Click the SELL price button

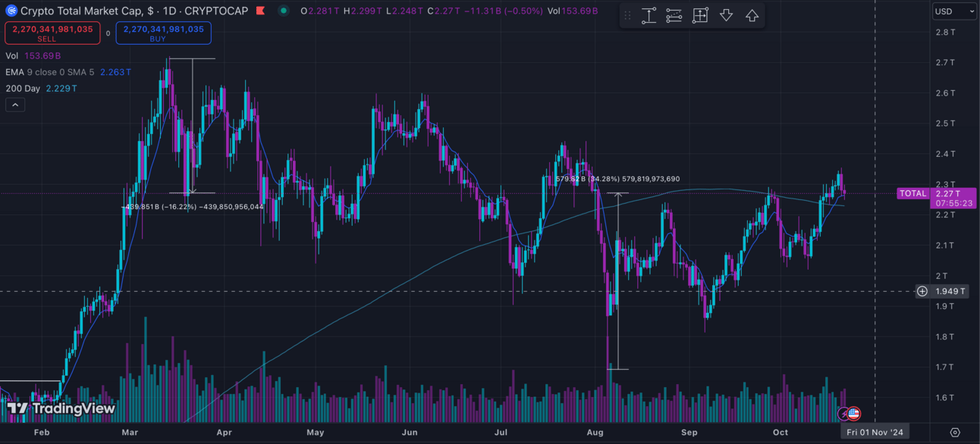(x=52, y=33)
